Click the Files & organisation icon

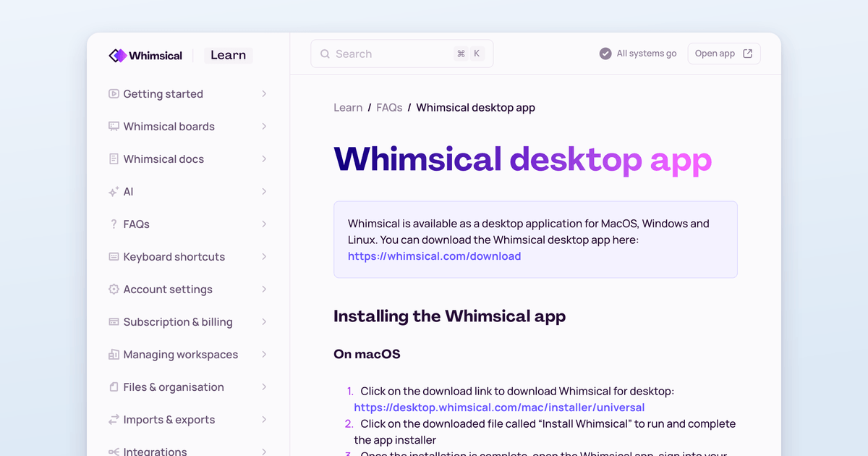pyautogui.click(x=114, y=387)
